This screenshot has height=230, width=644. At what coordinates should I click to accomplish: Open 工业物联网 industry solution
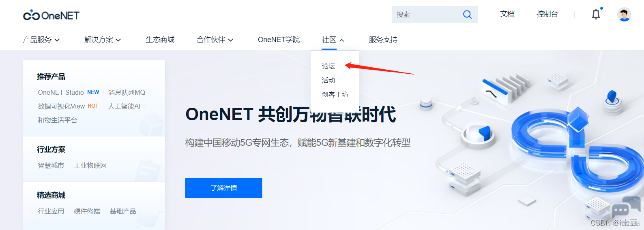point(90,165)
